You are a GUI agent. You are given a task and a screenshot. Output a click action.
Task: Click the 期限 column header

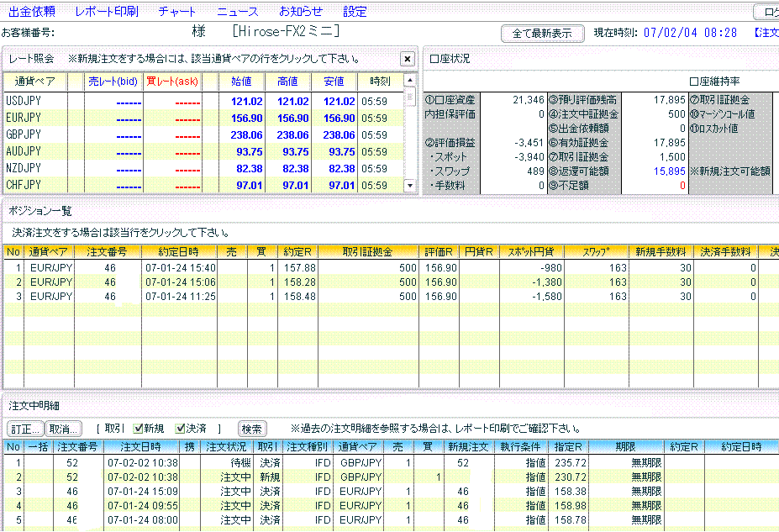(x=626, y=447)
